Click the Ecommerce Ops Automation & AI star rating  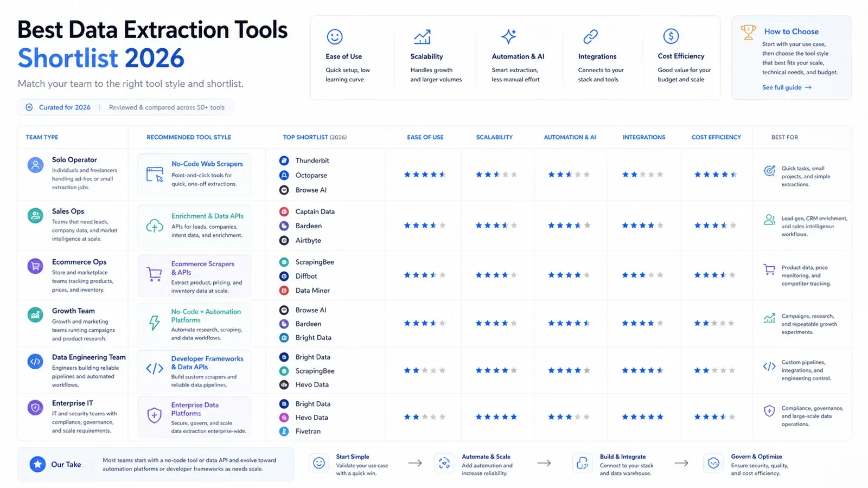point(569,275)
